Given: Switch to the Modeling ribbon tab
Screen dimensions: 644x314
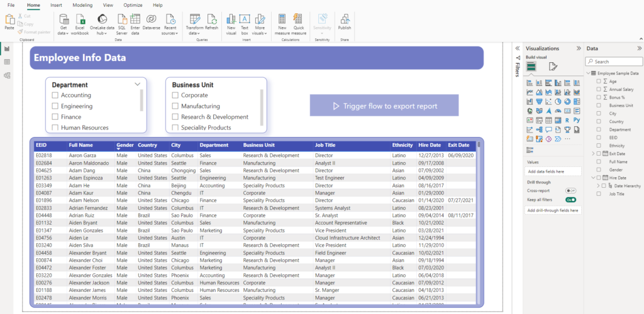Looking at the screenshot, I should (x=82, y=5).
